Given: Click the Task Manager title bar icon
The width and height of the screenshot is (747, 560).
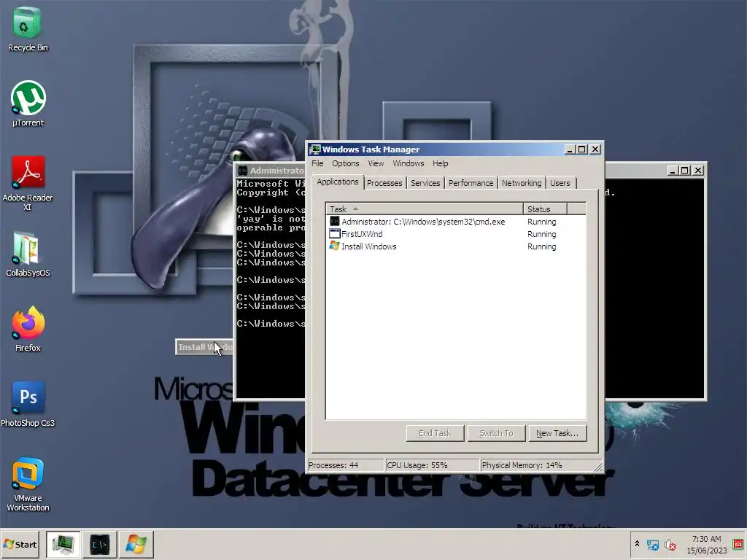Looking at the screenshot, I should 315,149.
